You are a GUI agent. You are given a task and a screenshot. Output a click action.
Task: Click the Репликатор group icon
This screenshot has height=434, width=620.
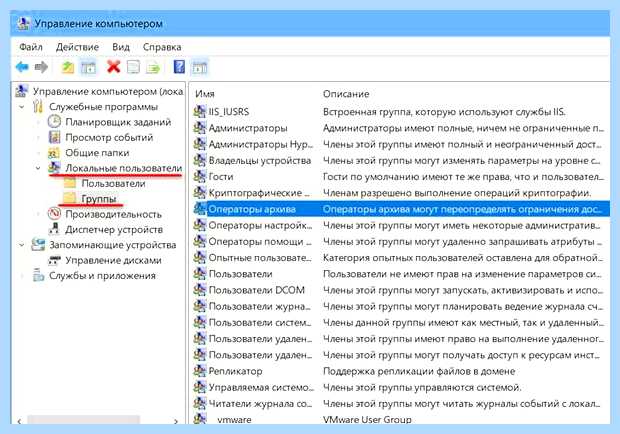click(x=200, y=371)
